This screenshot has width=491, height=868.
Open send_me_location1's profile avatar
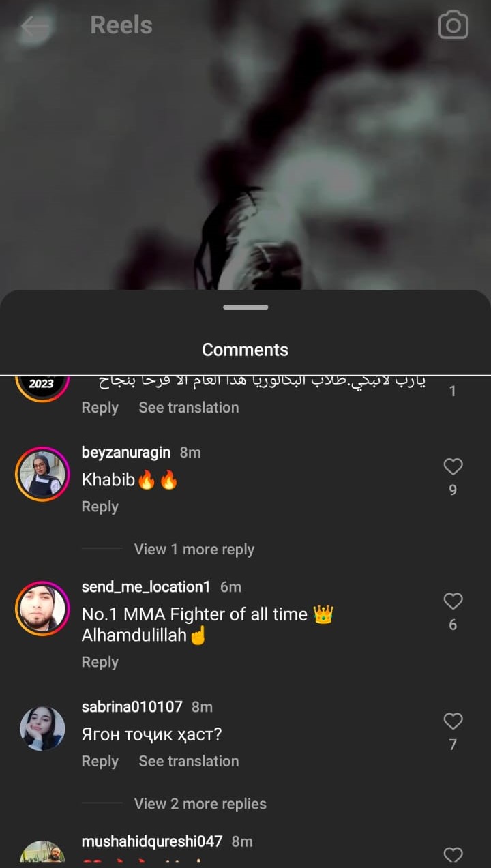(x=42, y=608)
